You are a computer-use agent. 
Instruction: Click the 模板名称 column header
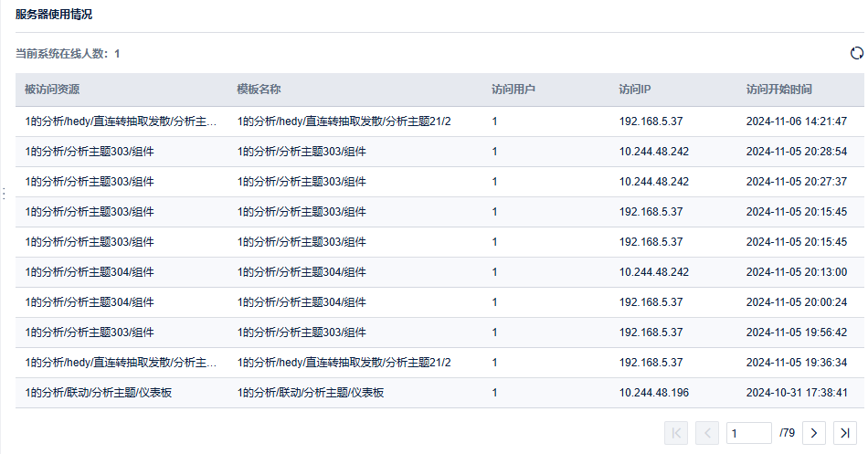[259, 90]
